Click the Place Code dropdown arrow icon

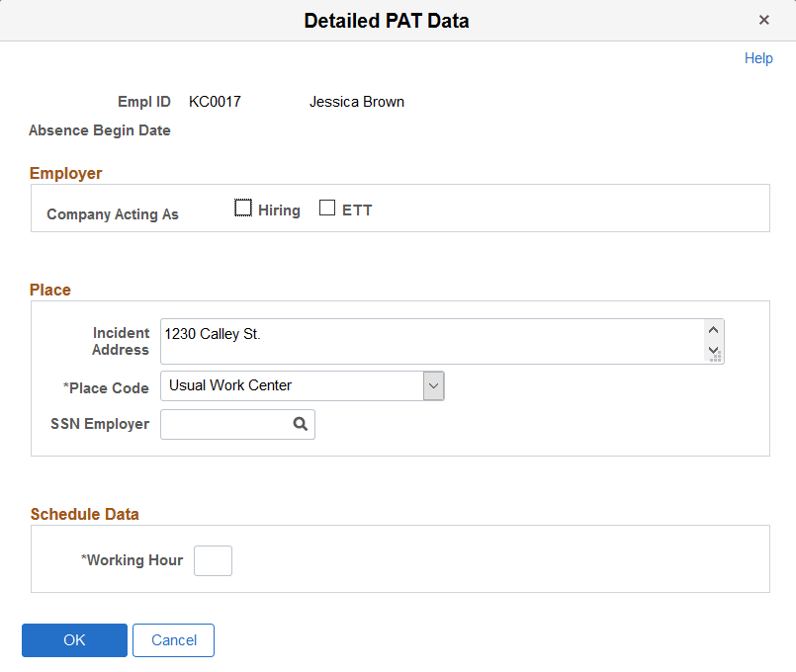[x=433, y=385]
